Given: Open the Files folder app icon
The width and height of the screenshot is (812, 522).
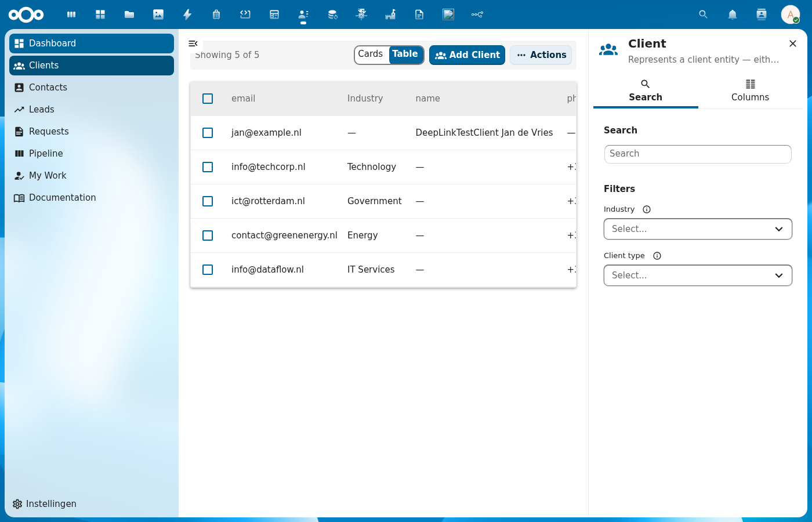Looking at the screenshot, I should click(x=129, y=14).
